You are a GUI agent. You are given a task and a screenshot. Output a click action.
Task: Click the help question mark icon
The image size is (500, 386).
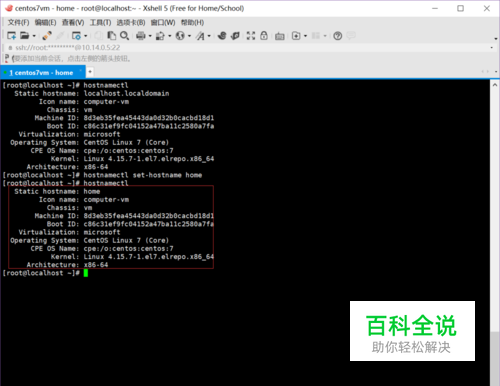click(x=338, y=35)
